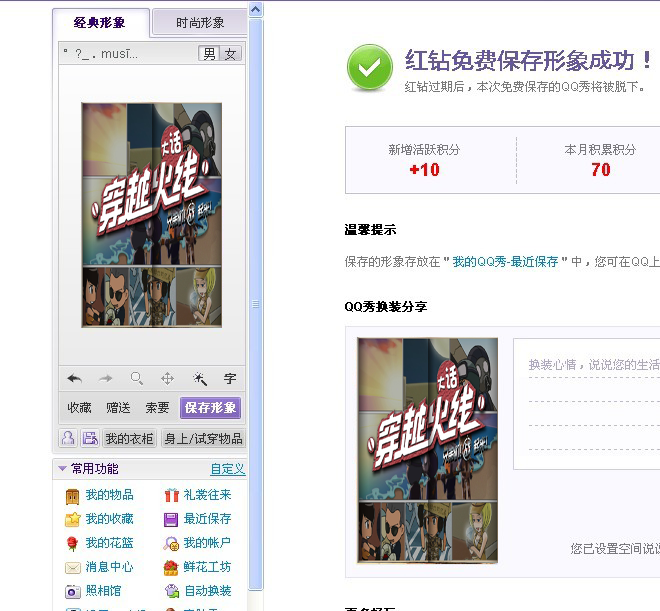Screen dimensions: 660x611
Task: Click the 我的物品 link text
Action: [x=109, y=495]
